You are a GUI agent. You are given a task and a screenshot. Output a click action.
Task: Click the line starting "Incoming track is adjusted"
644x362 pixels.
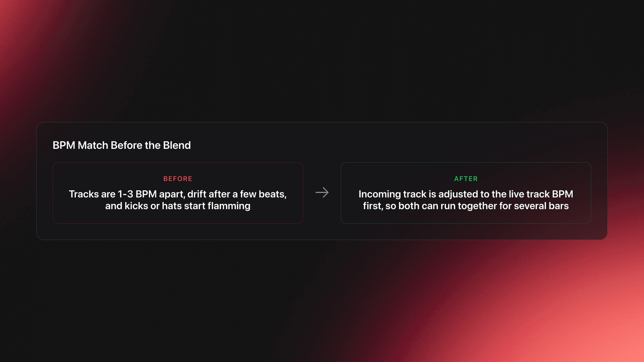[466, 194]
